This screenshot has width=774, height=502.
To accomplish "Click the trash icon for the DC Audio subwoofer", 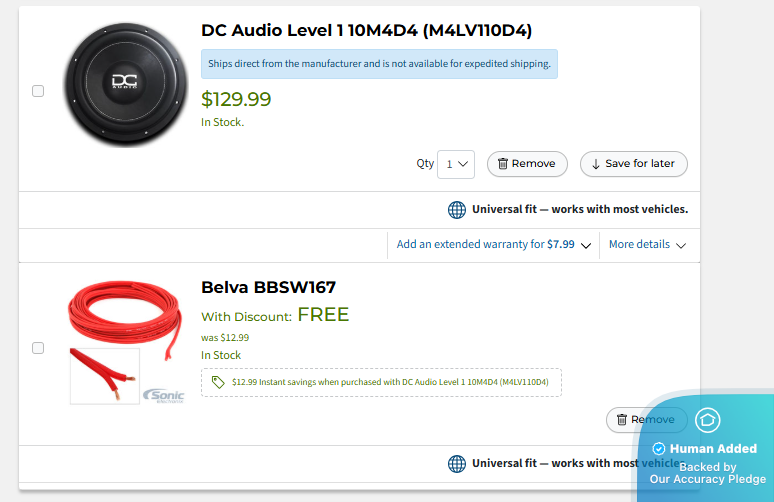I will tap(503, 164).
